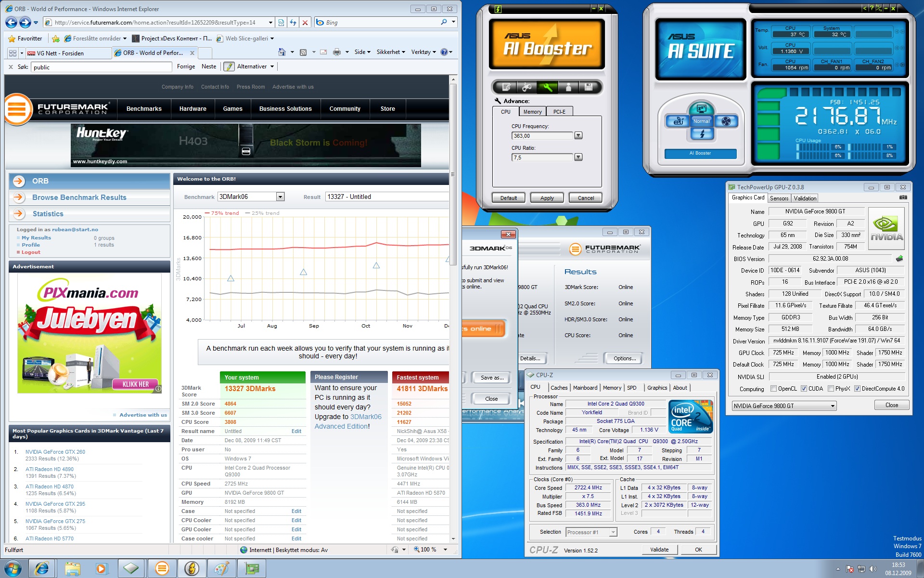Toggle the CUDA checkbox in GPU-Z
The image size is (924, 578).
804,389
